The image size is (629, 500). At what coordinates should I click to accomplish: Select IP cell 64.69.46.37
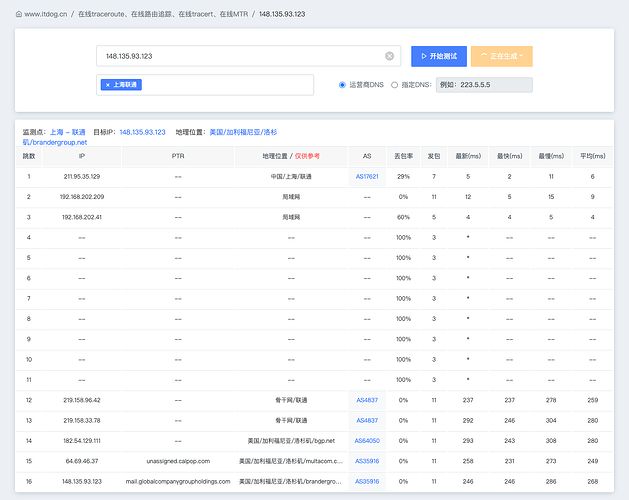82,461
